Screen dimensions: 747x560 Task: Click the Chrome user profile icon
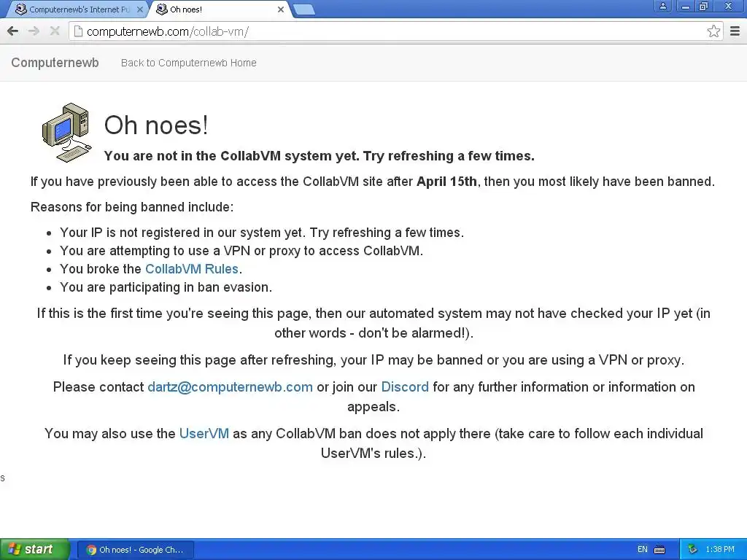coord(662,6)
